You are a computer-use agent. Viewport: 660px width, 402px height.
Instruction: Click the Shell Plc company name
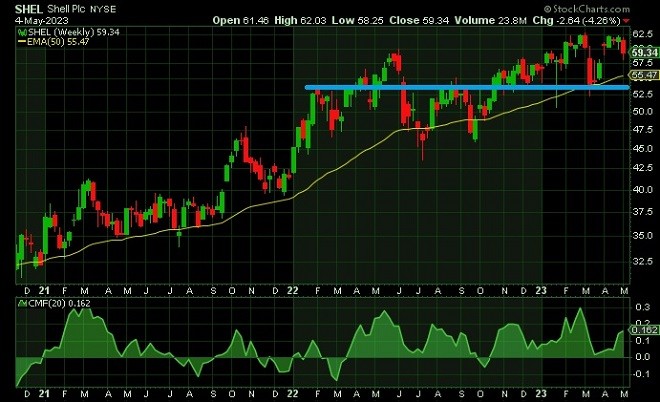click(x=67, y=9)
